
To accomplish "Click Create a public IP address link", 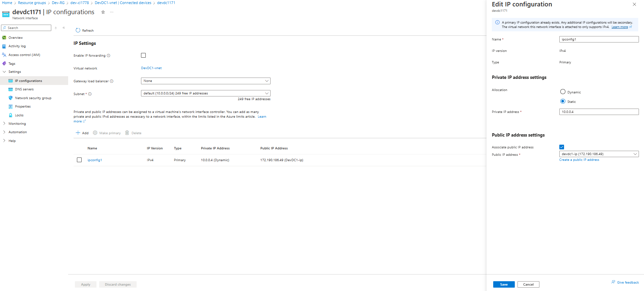I will pos(579,160).
